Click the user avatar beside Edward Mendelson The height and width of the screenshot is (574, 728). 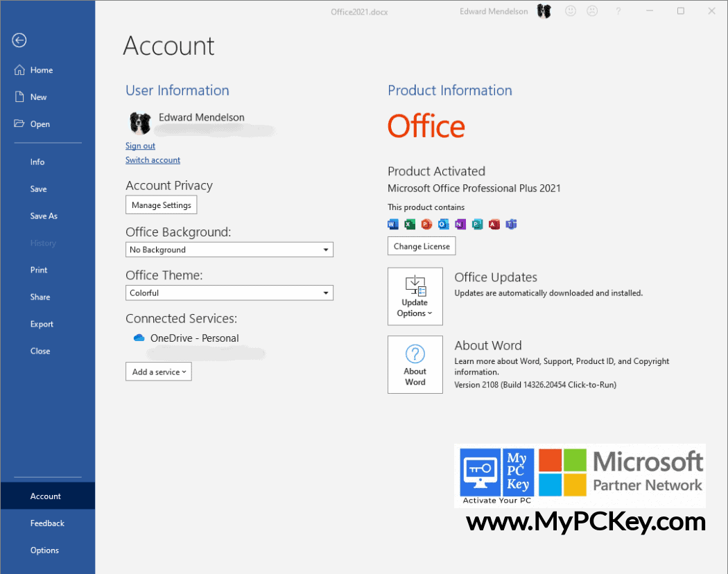point(140,123)
